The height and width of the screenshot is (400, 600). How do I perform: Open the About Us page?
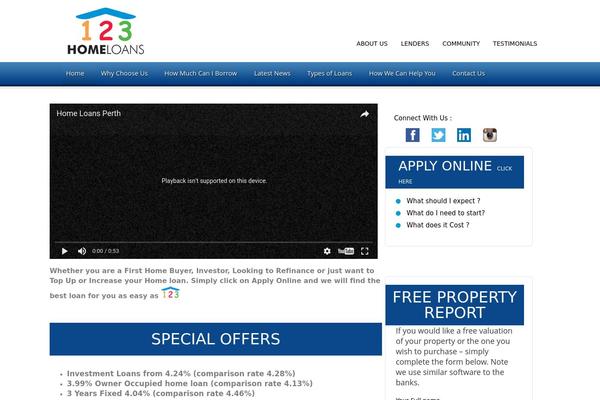coord(372,44)
